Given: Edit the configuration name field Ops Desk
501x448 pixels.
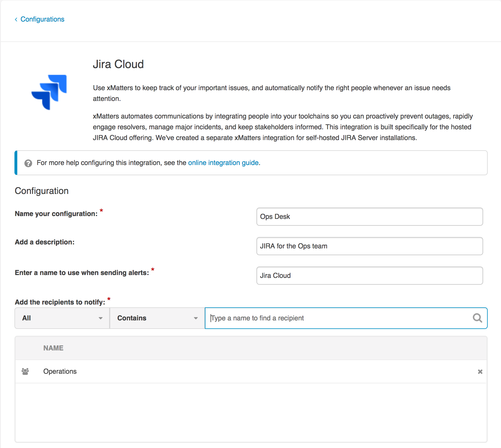Looking at the screenshot, I should coord(370,217).
